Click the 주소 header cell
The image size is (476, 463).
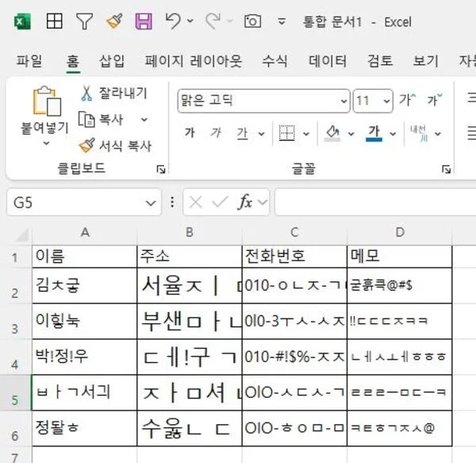click(190, 257)
